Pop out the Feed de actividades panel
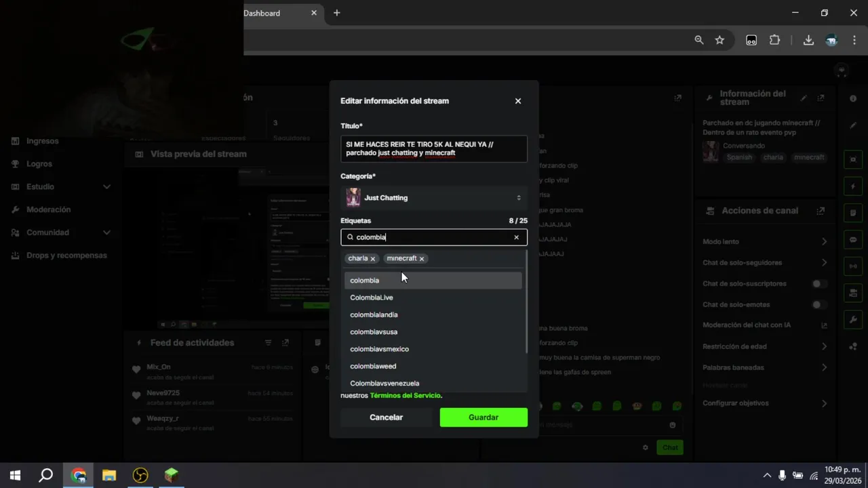The image size is (868, 488). (x=286, y=343)
